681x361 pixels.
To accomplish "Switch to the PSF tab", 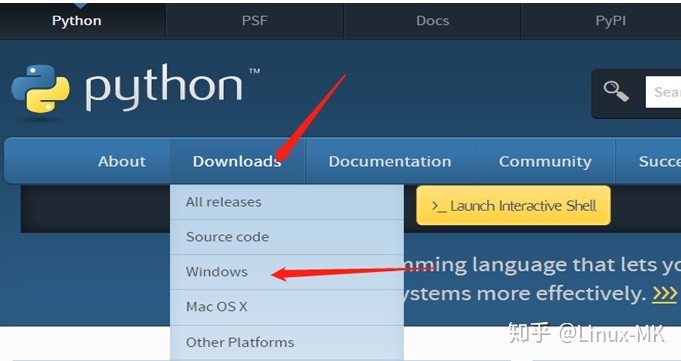I will [255, 21].
